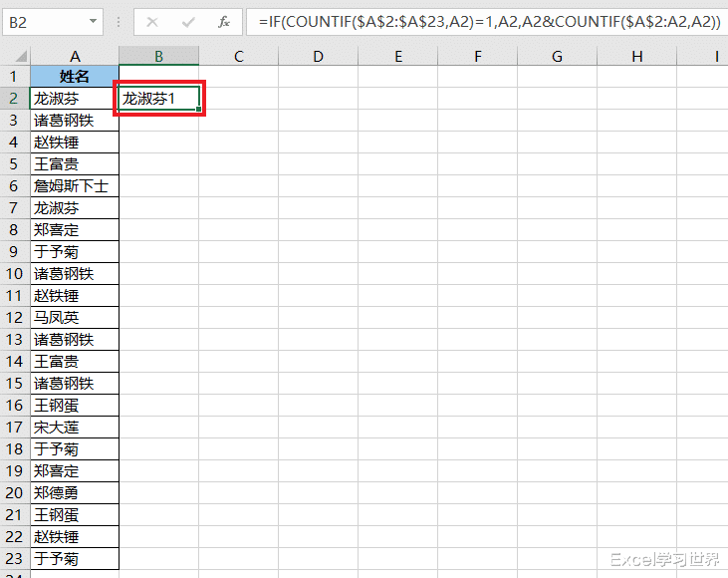Open the Insert Function fx icon

click(224, 22)
